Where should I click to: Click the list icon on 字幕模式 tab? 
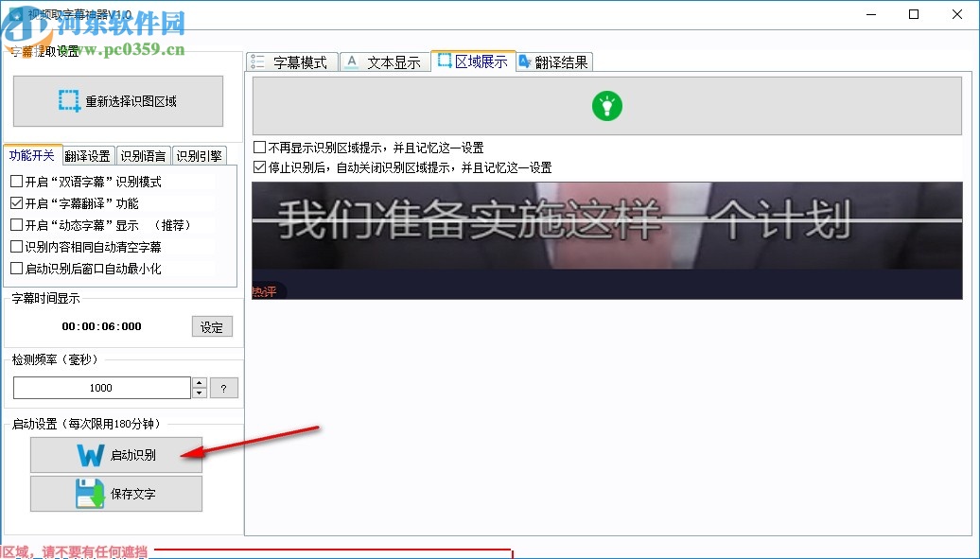coord(256,61)
